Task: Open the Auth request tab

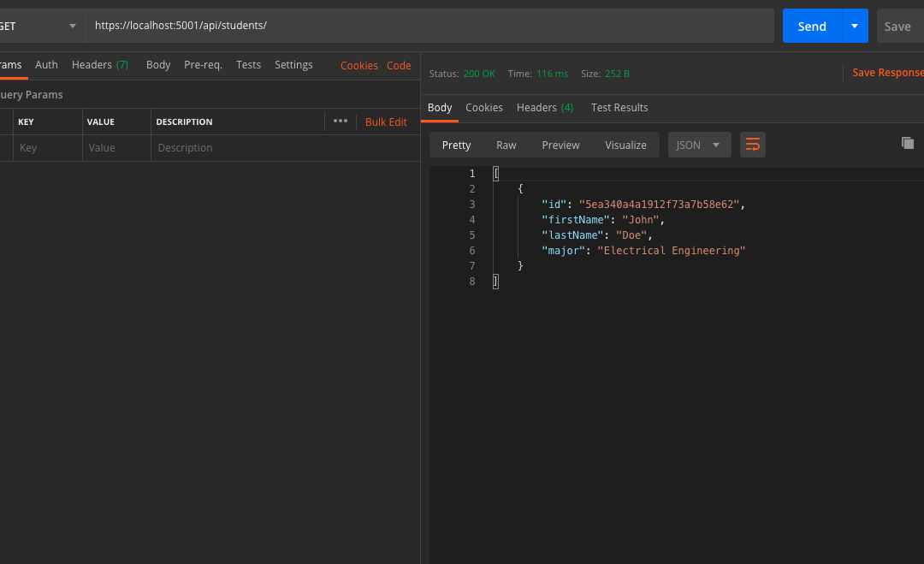Action: (46, 65)
